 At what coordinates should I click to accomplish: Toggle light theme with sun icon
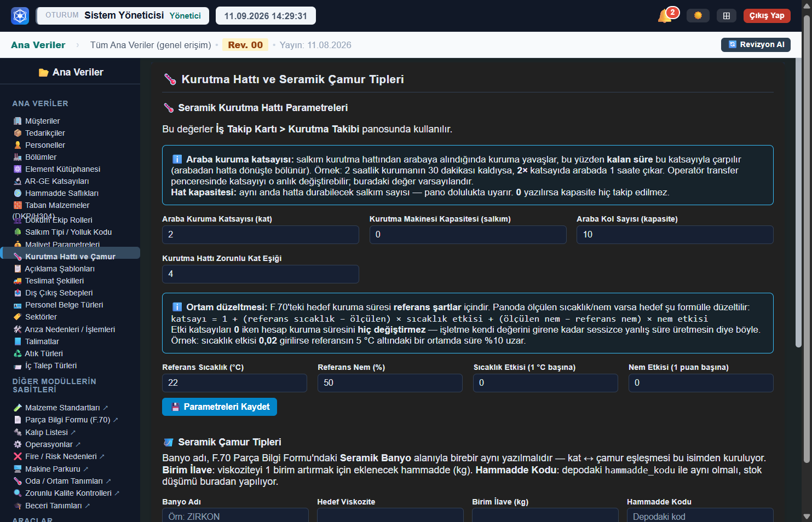pyautogui.click(x=698, y=16)
